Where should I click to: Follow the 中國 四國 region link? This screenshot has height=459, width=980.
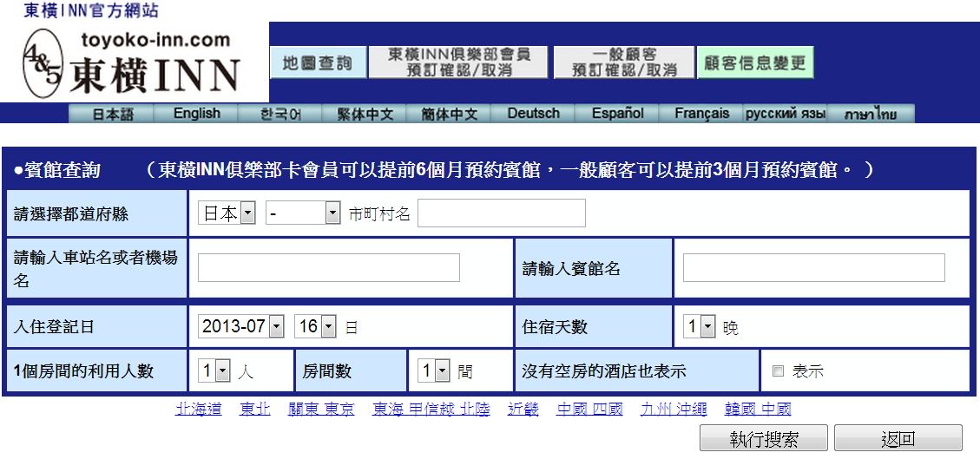pos(589,409)
